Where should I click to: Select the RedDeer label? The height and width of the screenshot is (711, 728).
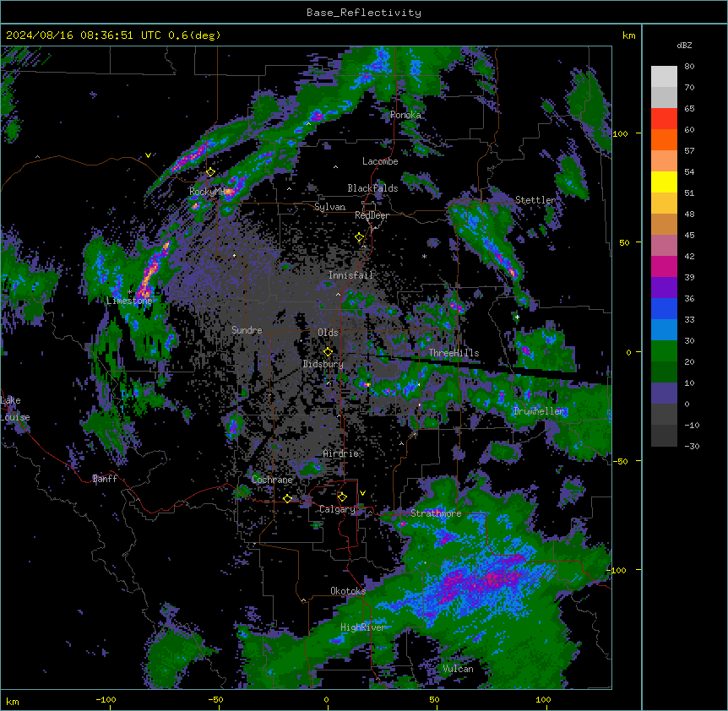click(372, 215)
